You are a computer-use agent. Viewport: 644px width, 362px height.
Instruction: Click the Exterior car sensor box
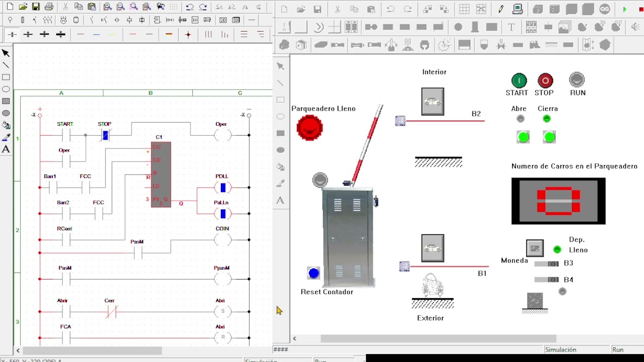(x=433, y=248)
